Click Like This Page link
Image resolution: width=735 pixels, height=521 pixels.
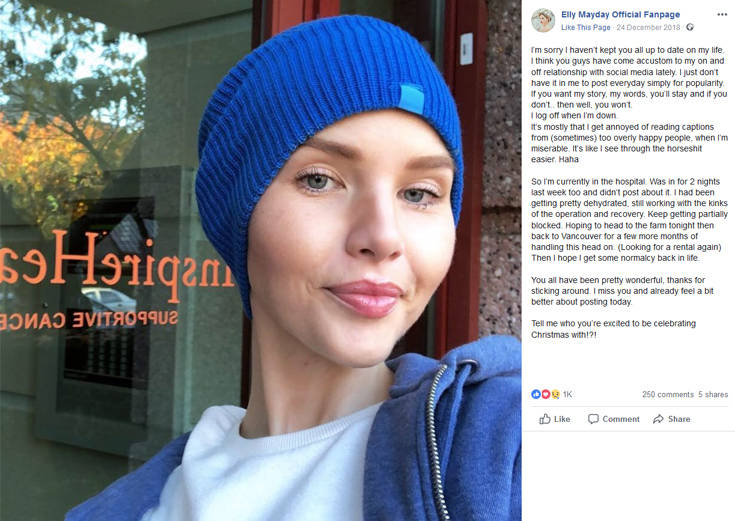point(585,28)
